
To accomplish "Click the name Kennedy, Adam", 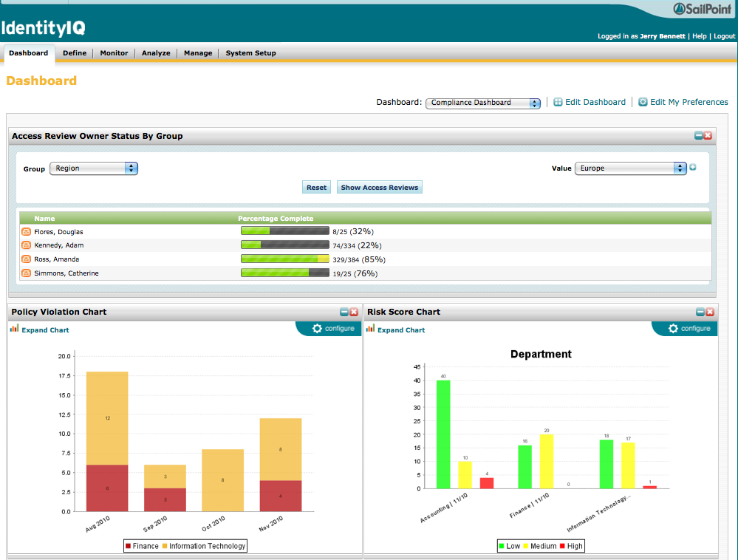I will tap(59, 245).
